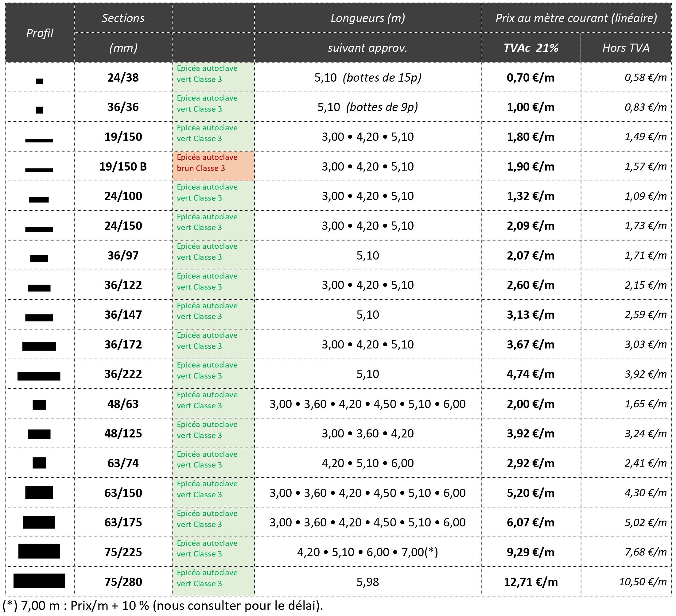
Task: Click the 24/38 profile shape icon
Action: pos(39,81)
